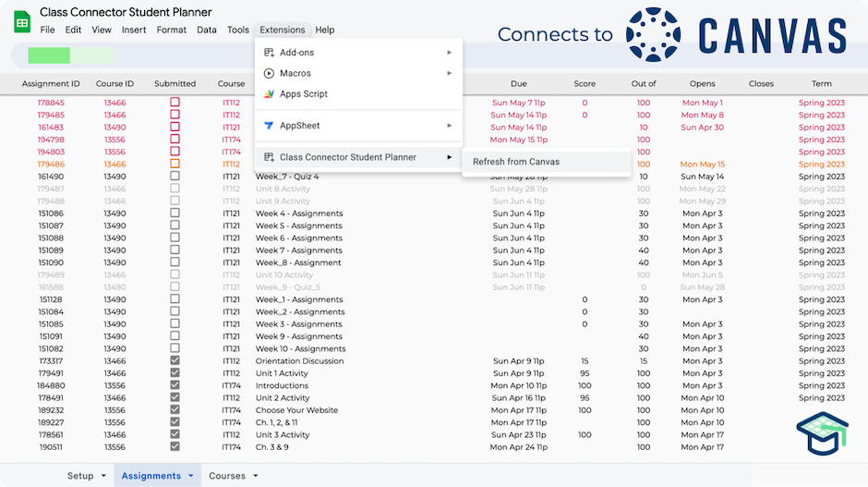Uncheck Submitted box for Introductions
The image size is (868, 487).
(x=175, y=385)
